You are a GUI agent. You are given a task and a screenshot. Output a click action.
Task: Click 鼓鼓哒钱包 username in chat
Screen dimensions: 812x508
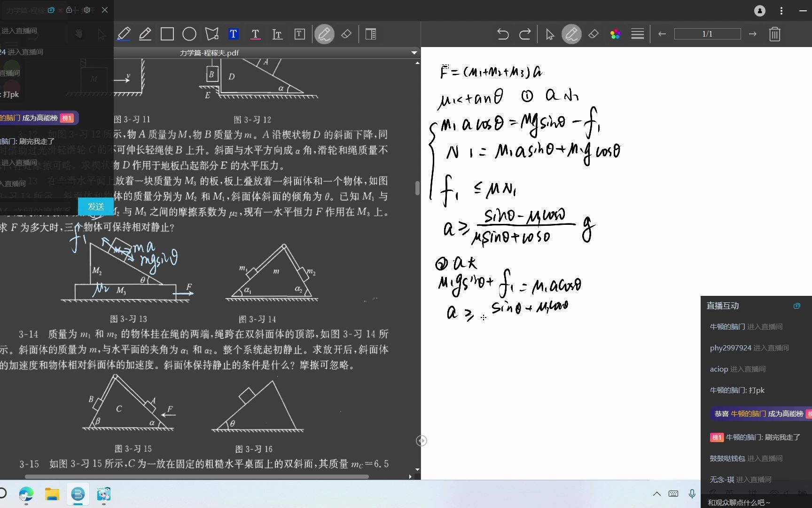click(x=727, y=459)
